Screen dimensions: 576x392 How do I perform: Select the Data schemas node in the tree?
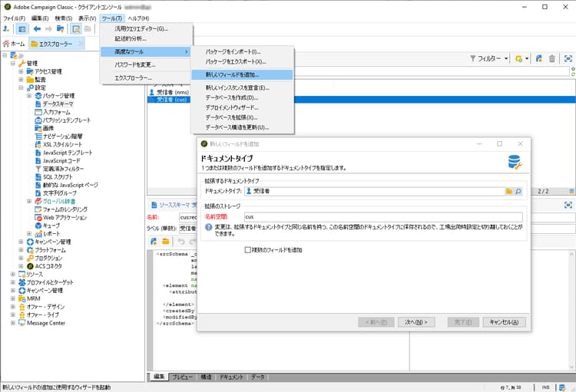click(x=54, y=104)
